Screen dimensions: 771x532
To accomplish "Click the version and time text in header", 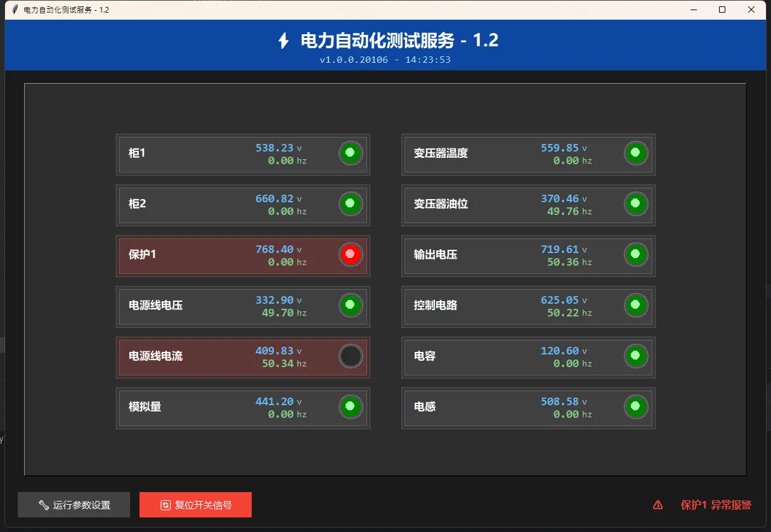I will 385,60.
